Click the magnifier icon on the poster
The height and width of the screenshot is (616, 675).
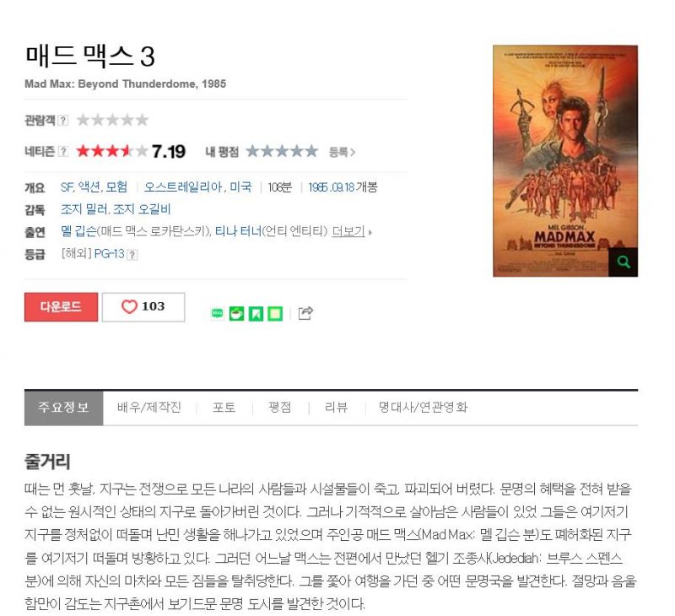point(623,262)
